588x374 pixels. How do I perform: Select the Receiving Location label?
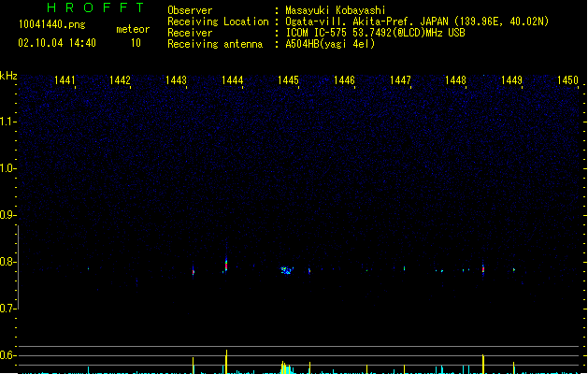pyautogui.click(x=218, y=22)
